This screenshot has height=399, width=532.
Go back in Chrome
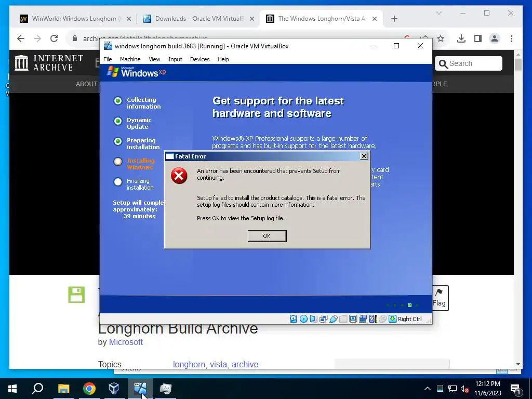coord(21,38)
